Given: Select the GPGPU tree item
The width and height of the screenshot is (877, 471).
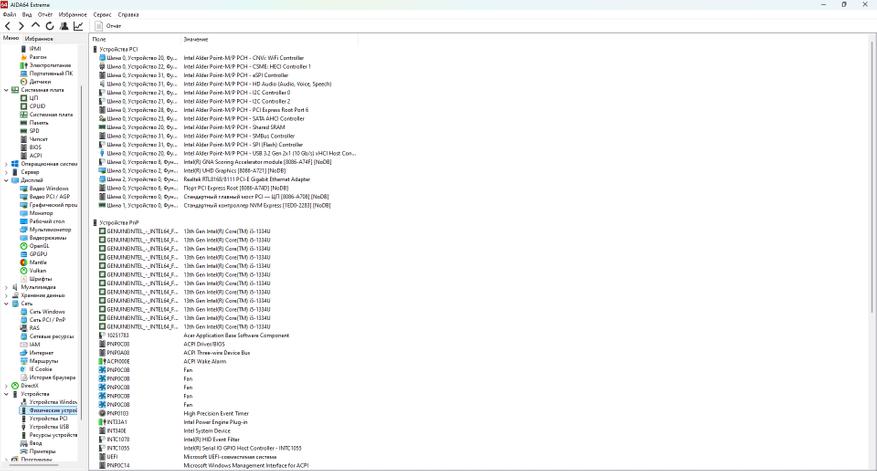Looking at the screenshot, I should coord(38,254).
